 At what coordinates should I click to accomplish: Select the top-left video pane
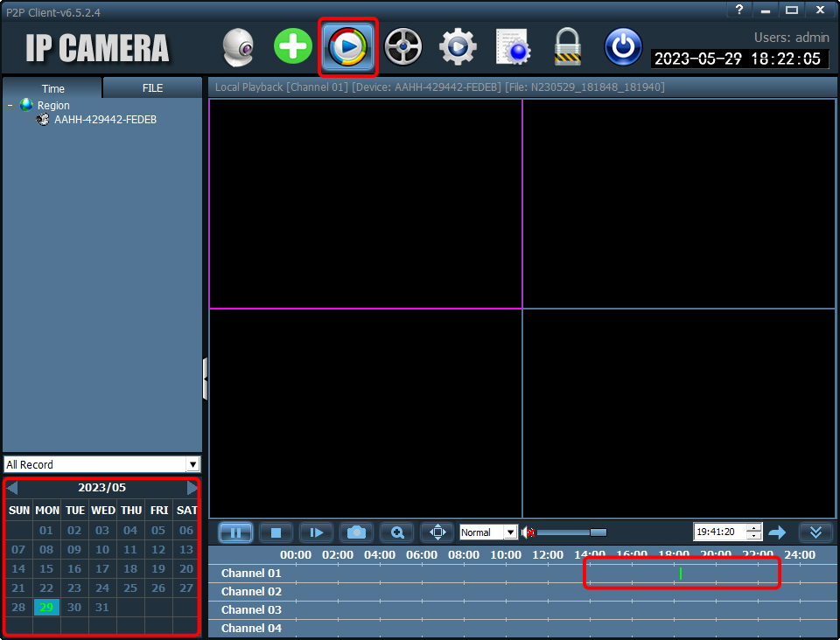pyautogui.click(x=366, y=204)
